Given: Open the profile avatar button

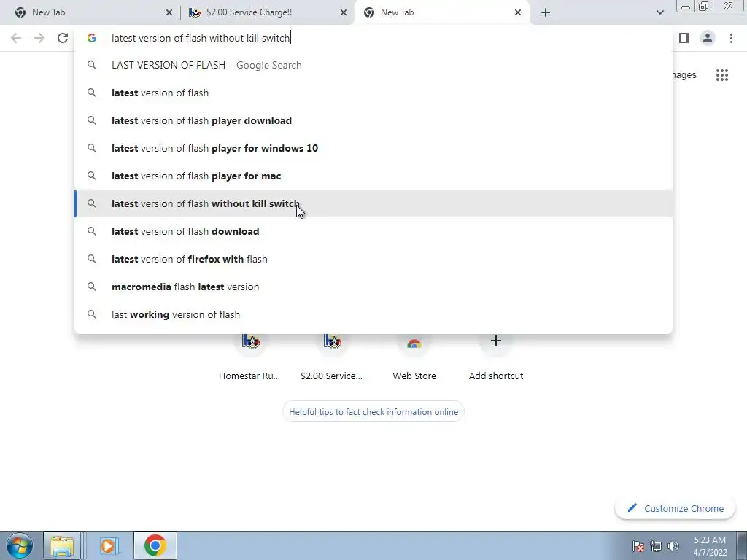Looking at the screenshot, I should click(708, 38).
